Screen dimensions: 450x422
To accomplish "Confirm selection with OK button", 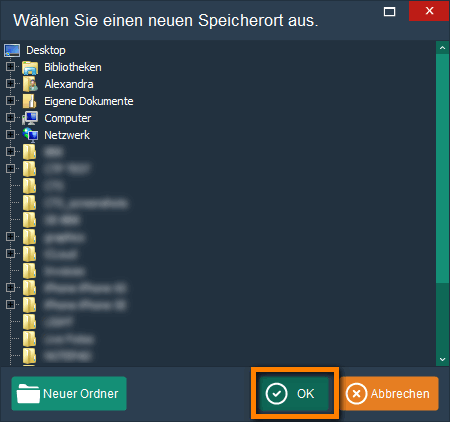I will tap(294, 394).
